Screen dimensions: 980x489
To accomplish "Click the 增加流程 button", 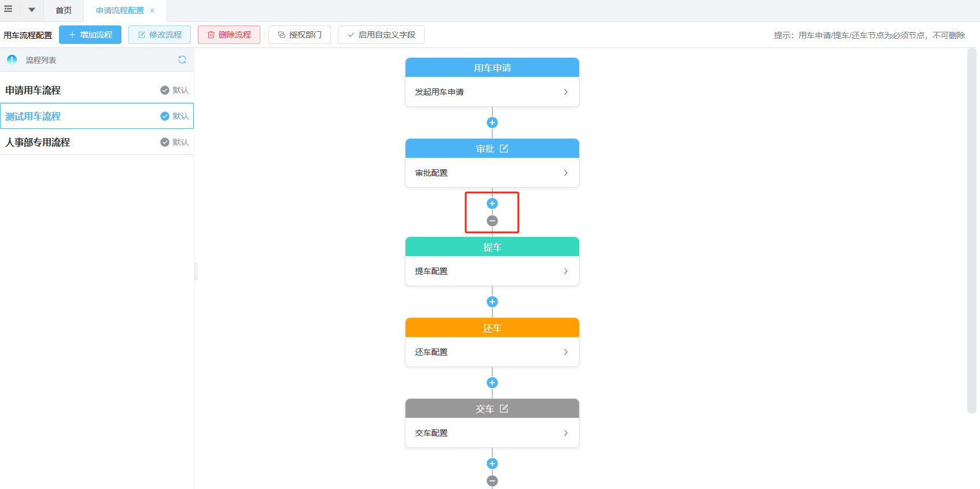I will click(90, 35).
